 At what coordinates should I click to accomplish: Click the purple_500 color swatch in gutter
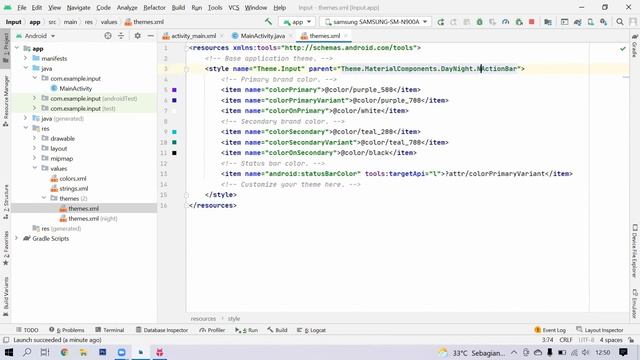[174, 90]
